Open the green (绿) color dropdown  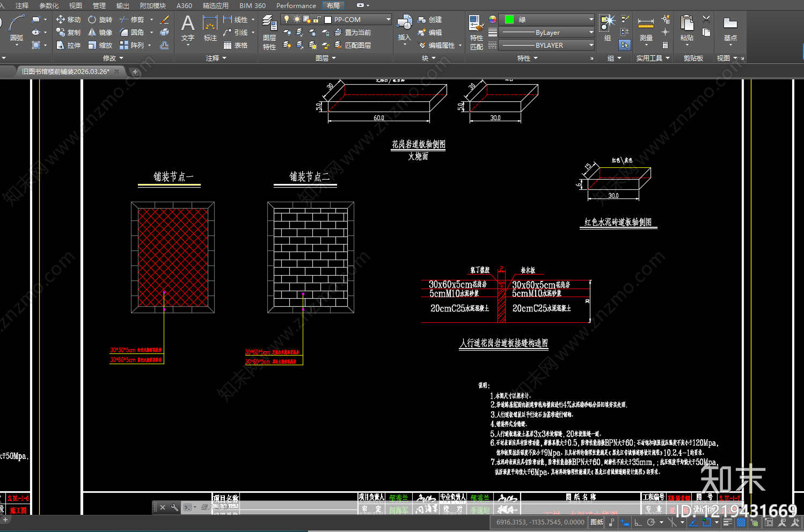546,19
